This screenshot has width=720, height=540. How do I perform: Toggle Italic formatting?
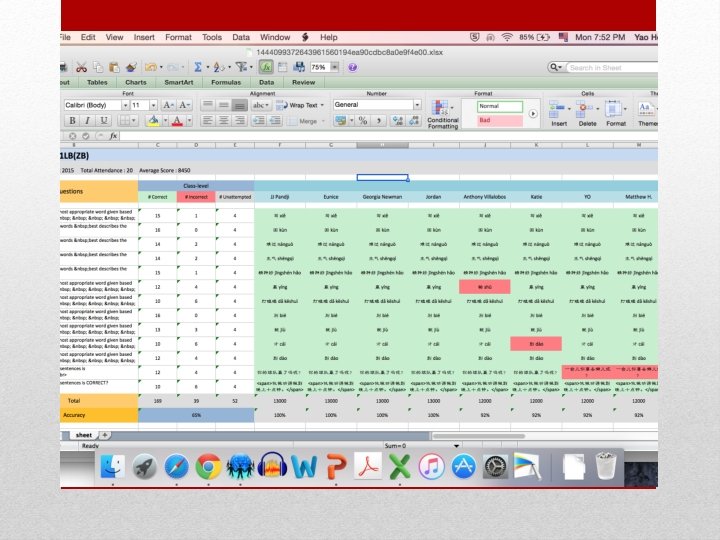88,121
